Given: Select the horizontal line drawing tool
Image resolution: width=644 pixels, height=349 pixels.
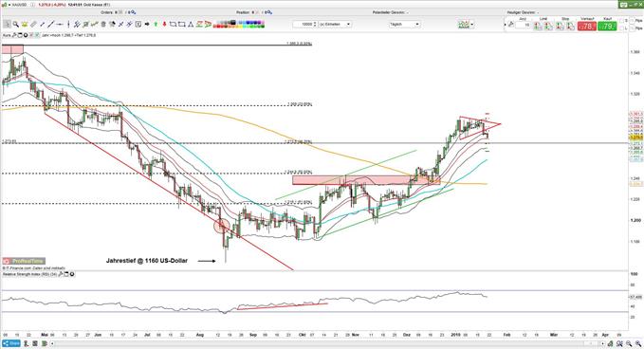Looking at the screenshot, I should pyautogui.click(x=60, y=25).
